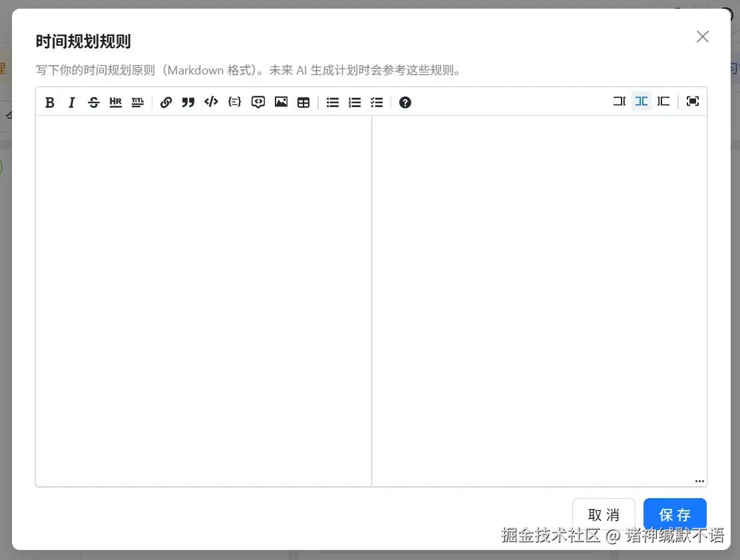Switch to edit-only view mode
The height and width of the screenshot is (560, 740).
[x=619, y=102]
